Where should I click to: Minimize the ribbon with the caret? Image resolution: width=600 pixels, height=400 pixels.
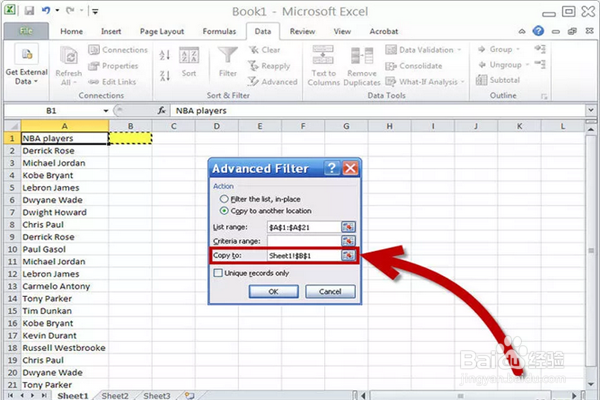click(522, 31)
